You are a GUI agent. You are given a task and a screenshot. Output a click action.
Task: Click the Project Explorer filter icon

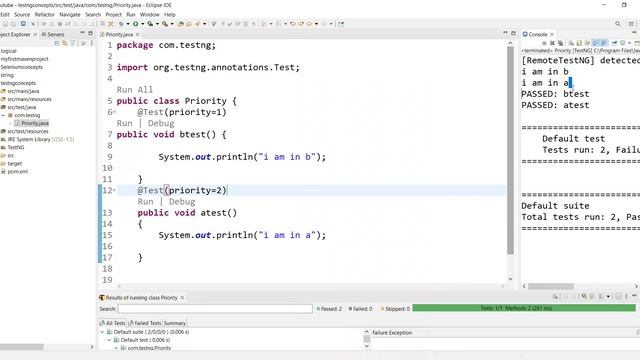(73, 43)
